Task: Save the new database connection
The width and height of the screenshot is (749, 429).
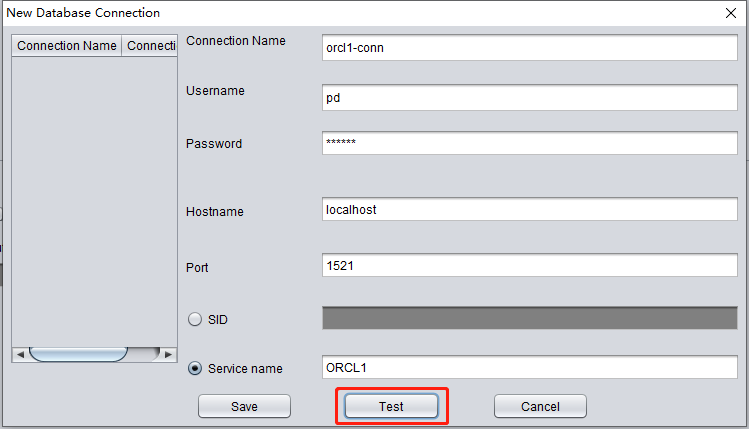Action: [244, 406]
